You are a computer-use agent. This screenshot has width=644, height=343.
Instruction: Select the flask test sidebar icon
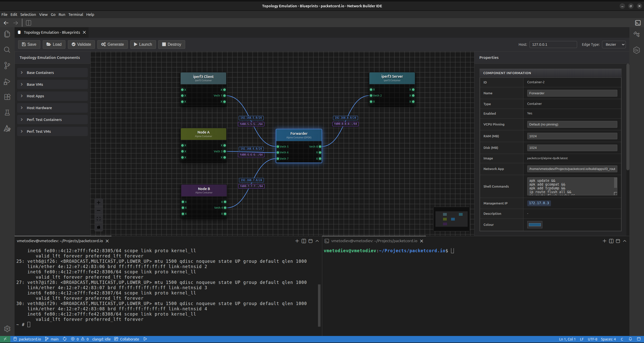pyautogui.click(x=7, y=112)
